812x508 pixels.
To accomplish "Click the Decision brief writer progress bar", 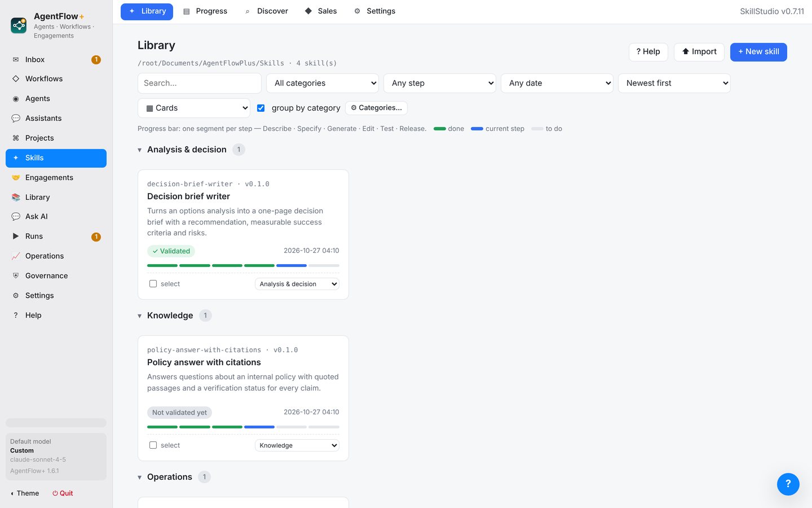I will [243, 265].
